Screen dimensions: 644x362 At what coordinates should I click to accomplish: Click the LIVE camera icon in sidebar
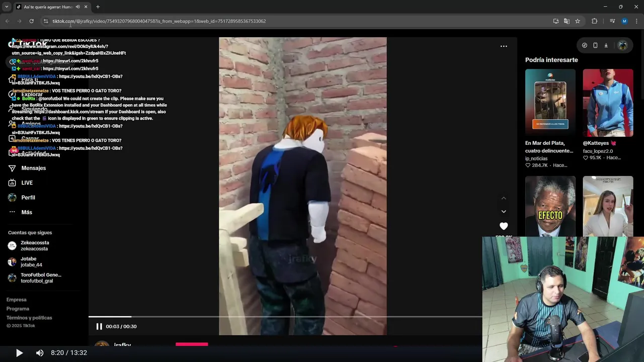pos(12,183)
